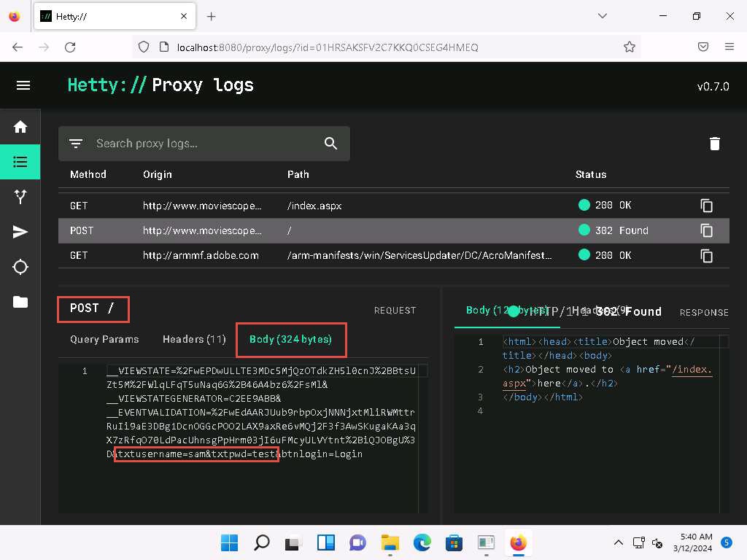Viewport: 747px width, 560px height.
Task: Open the Projects folder icon
Action: pyautogui.click(x=20, y=302)
